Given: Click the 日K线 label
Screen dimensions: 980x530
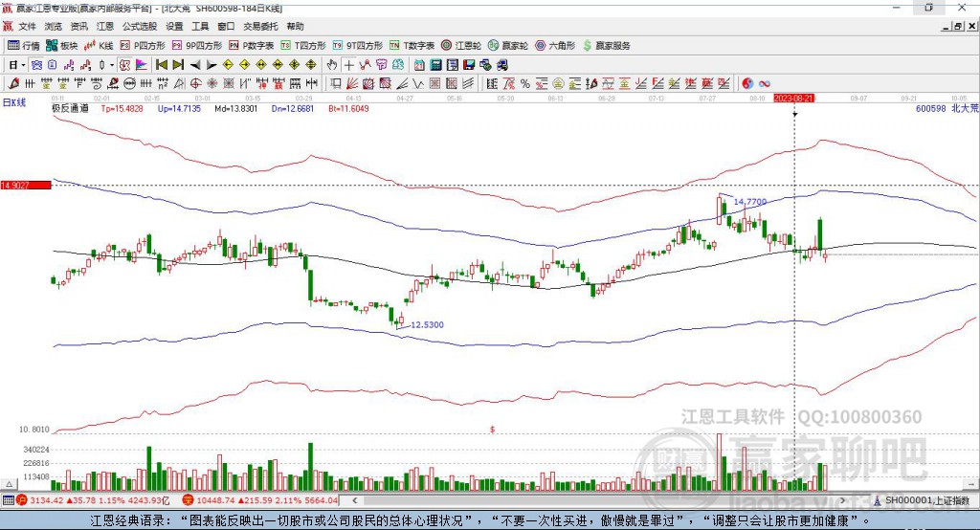Looking at the screenshot, I should (14, 102).
